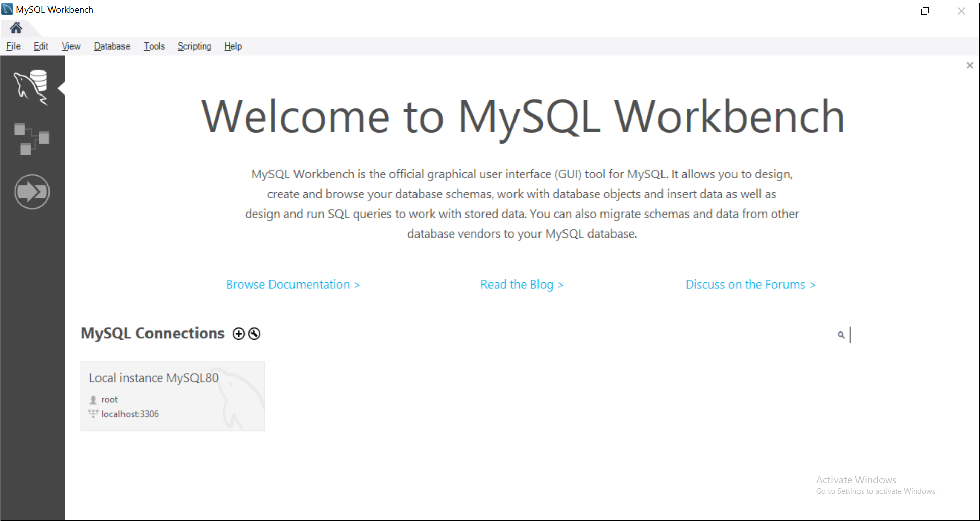Open the View menu
The width and height of the screenshot is (980, 521).
(71, 46)
